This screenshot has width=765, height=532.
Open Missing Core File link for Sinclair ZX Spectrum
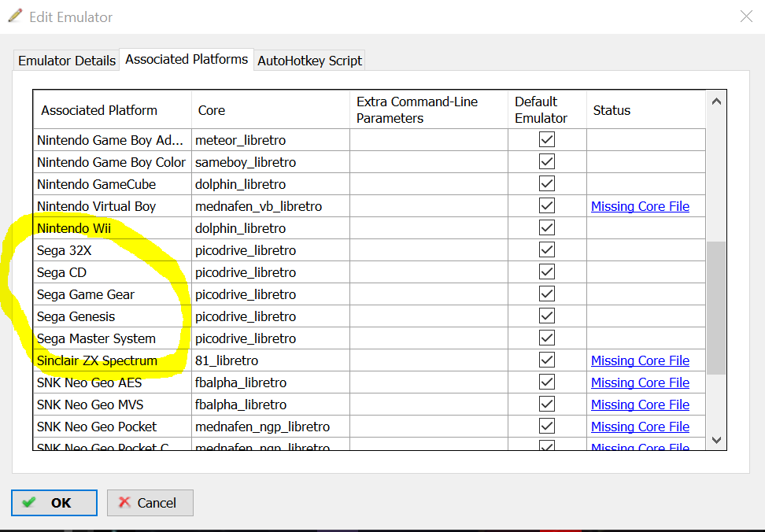(x=640, y=360)
